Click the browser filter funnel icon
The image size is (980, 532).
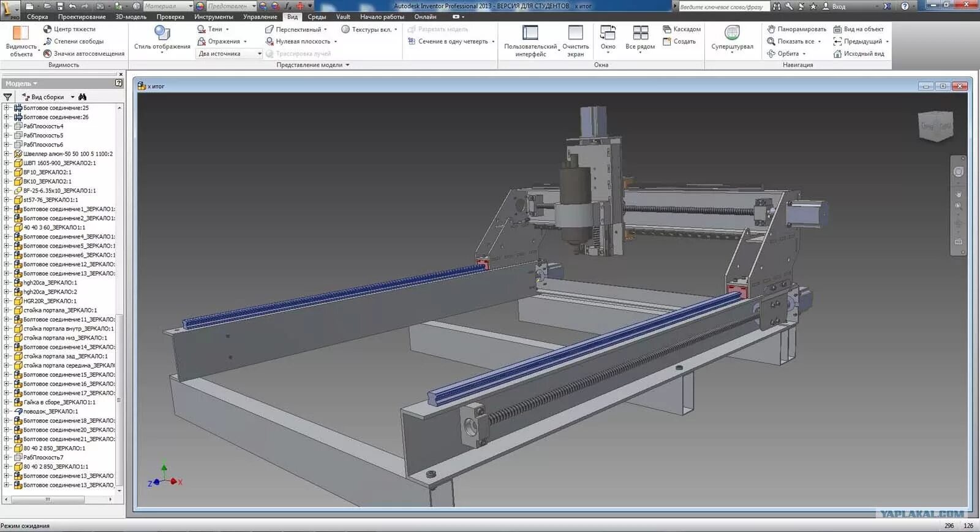7,97
